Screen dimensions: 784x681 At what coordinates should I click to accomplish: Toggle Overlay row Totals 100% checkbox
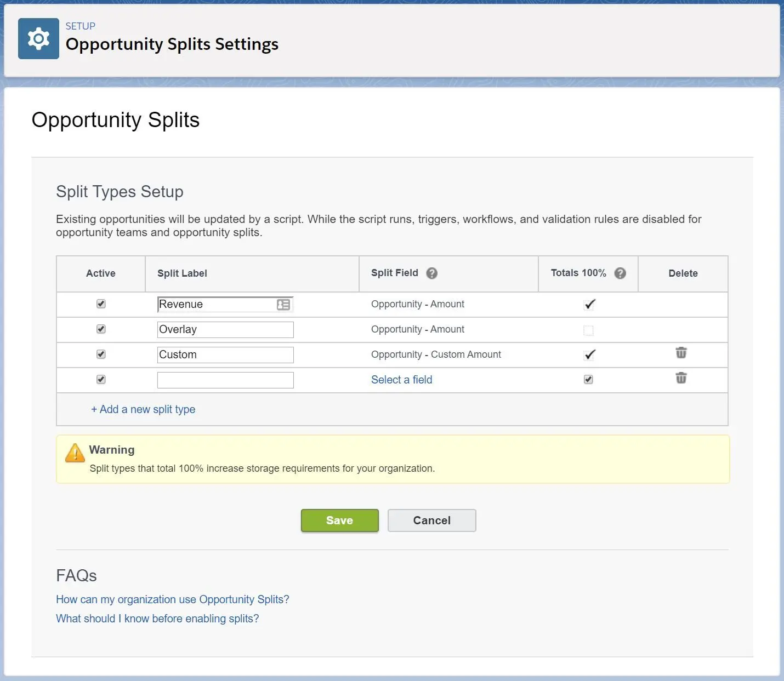point(588,330)
